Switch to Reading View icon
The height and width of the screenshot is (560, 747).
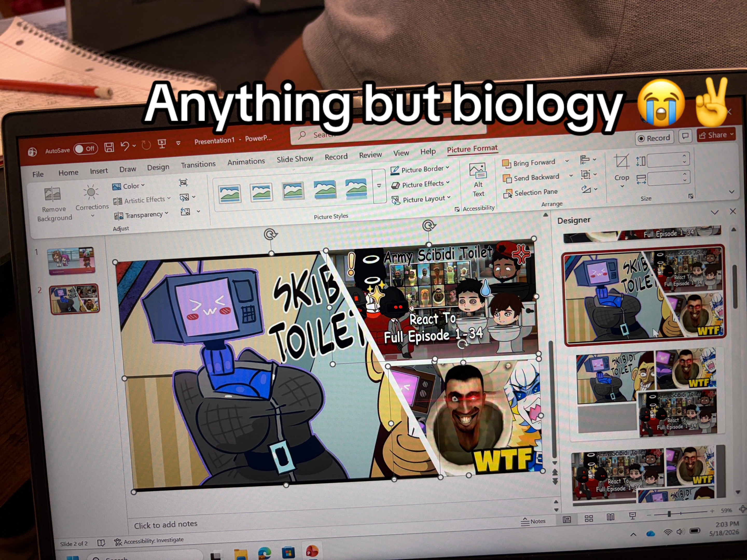click(x=610, y=517)
